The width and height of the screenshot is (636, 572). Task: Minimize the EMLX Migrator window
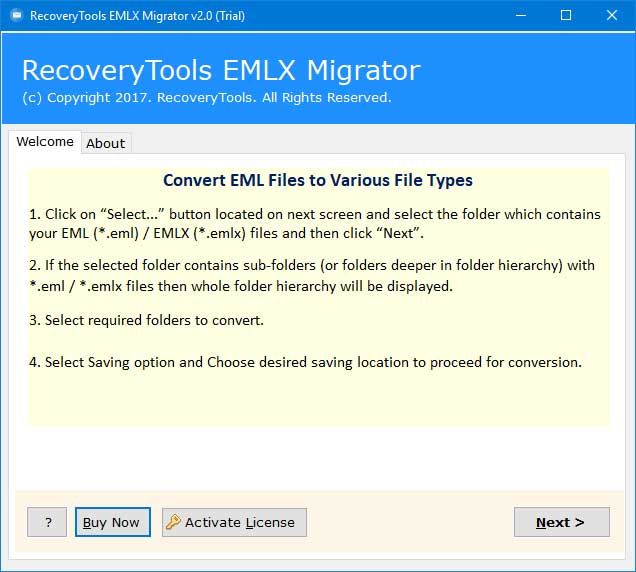(521, 15)
